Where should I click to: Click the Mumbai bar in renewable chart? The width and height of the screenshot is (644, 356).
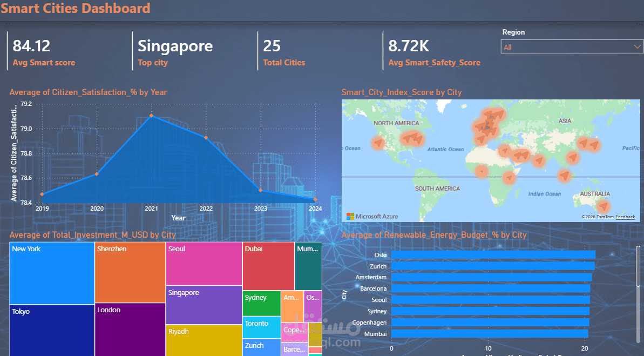(490, 334)
